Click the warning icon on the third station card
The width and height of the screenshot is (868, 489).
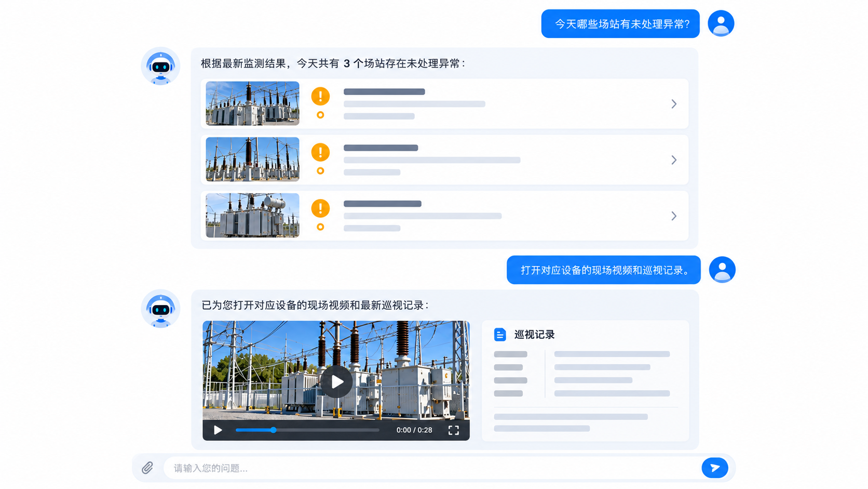320,208
